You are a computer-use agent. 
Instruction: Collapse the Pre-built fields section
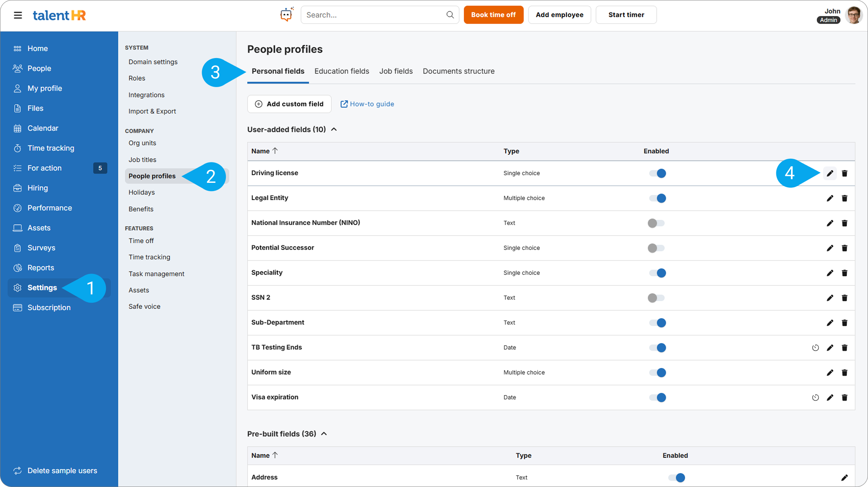324,434
